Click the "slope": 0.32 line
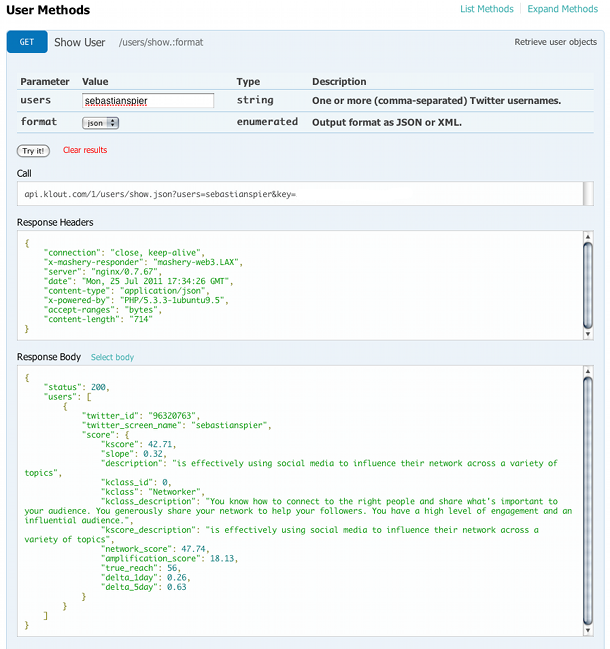610x649 pixels. pos(133,454)
